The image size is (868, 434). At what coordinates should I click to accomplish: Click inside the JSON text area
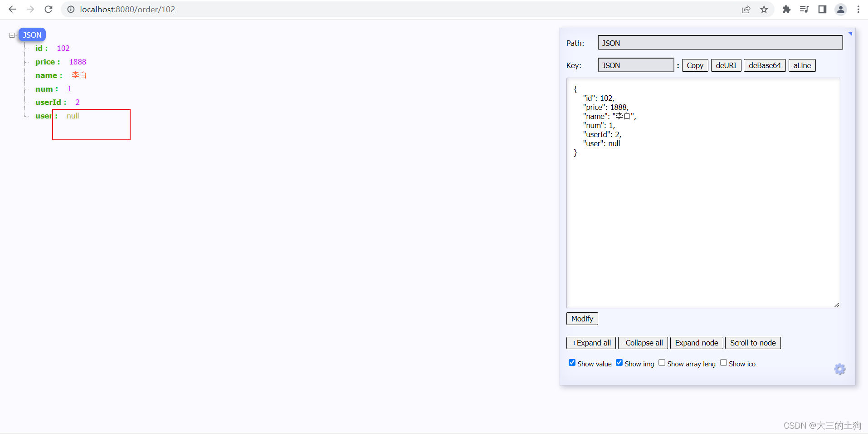703,193
